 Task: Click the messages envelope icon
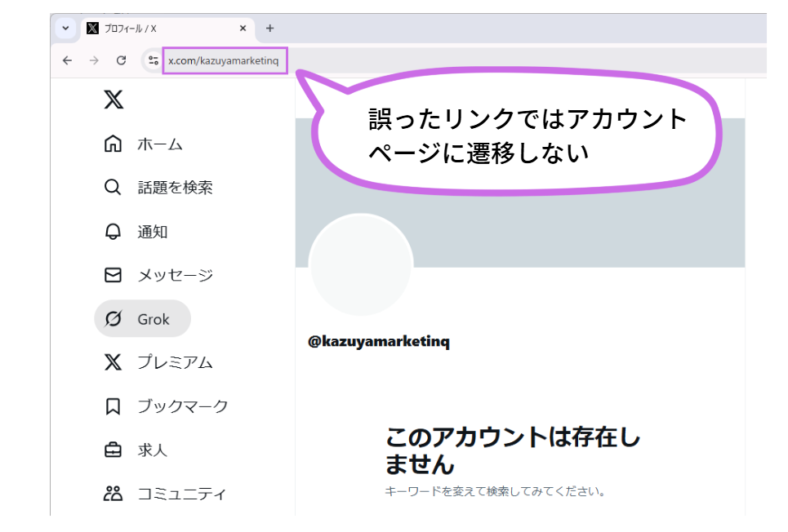point(114,275)
